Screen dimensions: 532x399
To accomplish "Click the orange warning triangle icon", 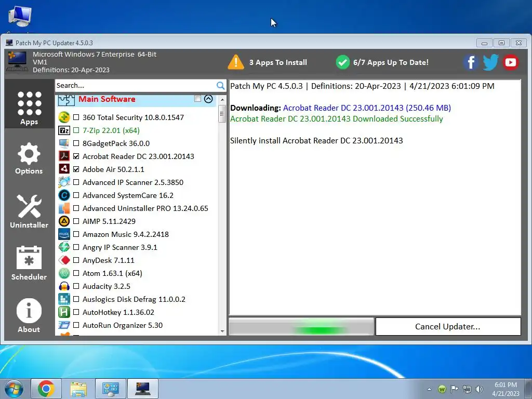I will point(236,62).
